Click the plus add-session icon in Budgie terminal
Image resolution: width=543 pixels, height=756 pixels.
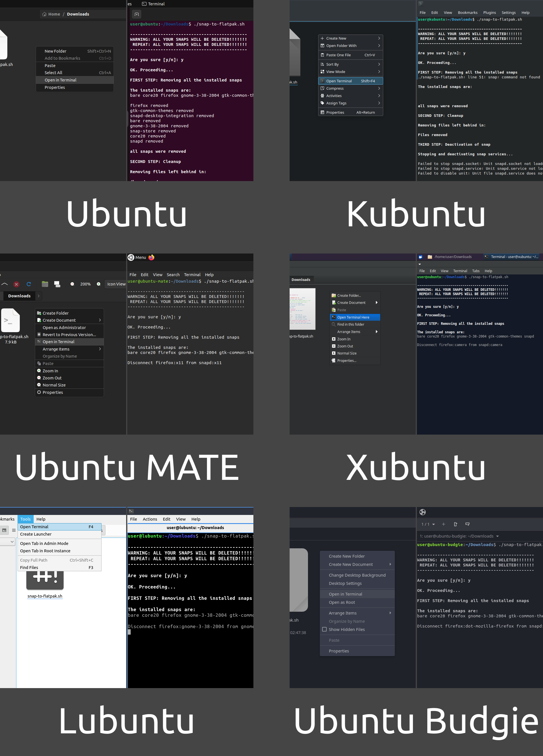tap(443, 524)
